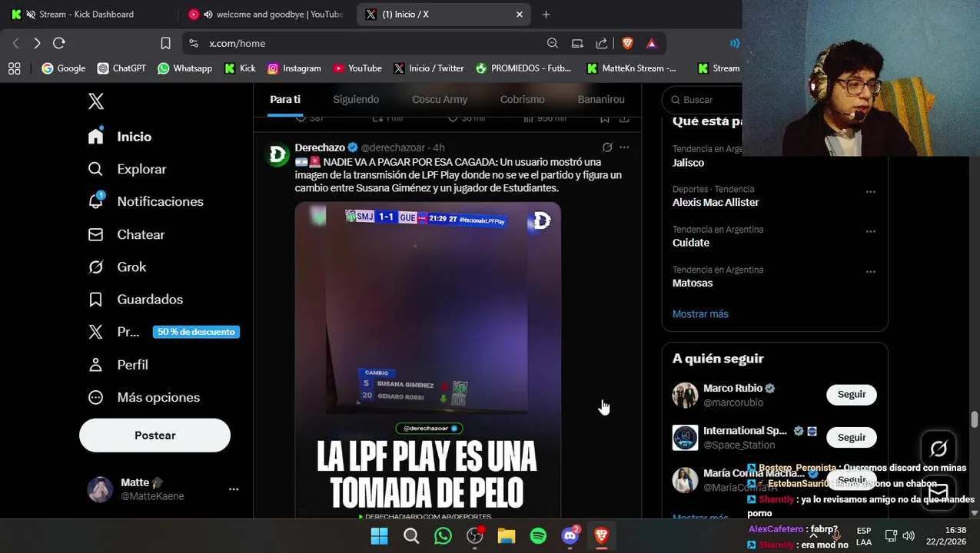Click the share icon in address bar
980x553 pixels.
[602, 43]
